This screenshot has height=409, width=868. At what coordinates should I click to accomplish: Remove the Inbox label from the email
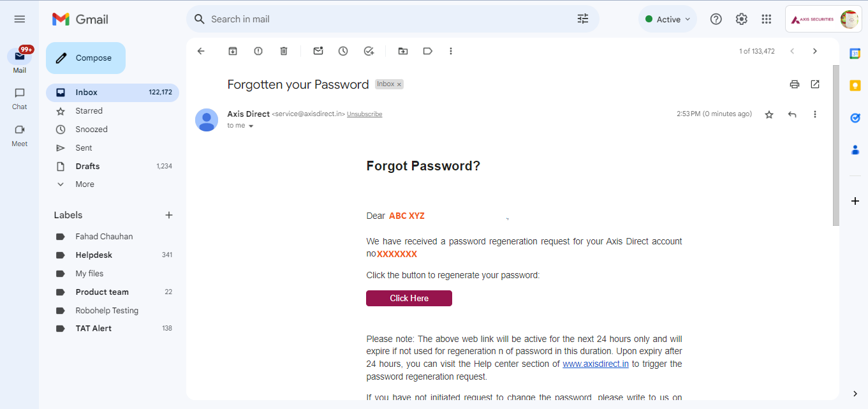tap(399, 84)
